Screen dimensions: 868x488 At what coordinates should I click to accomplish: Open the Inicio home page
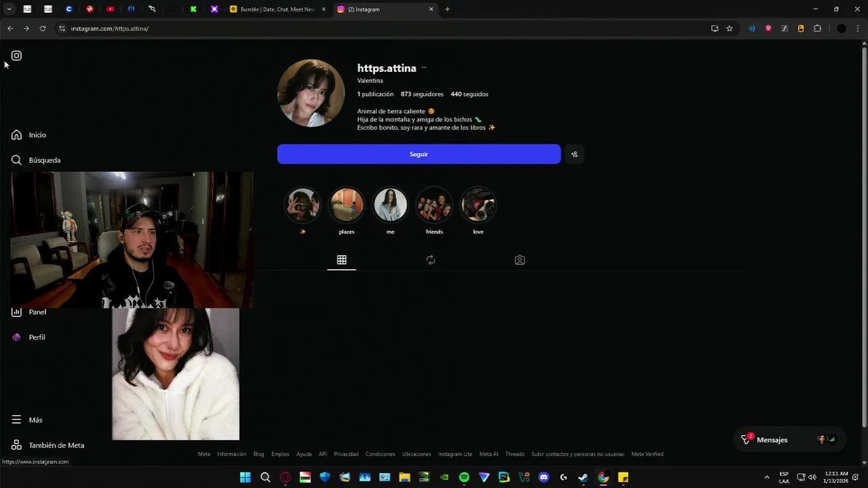[29, 135]
